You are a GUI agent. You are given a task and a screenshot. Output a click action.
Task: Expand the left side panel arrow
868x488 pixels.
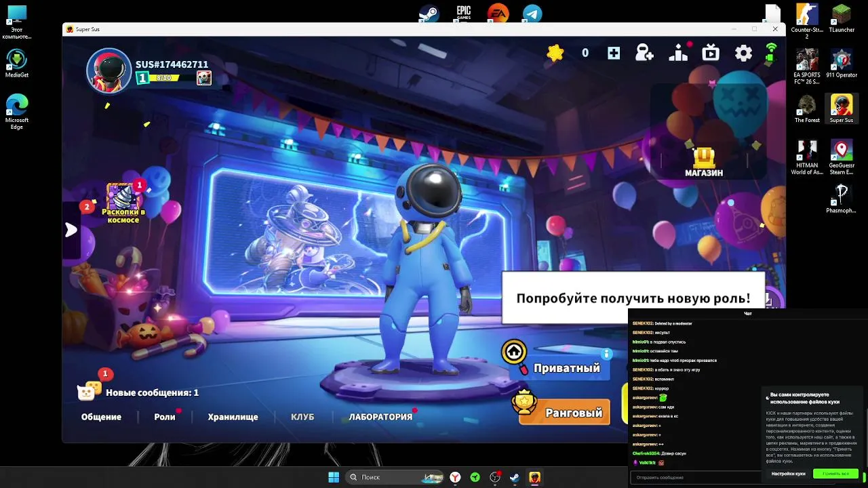pos(71,230)
